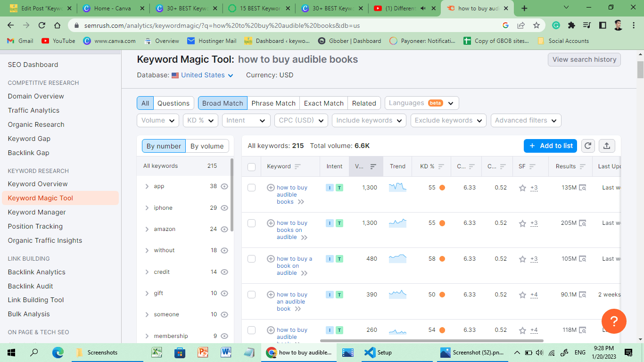Open the Intent filter dropdown
644x362 pixels.
(x=246, y=120)
